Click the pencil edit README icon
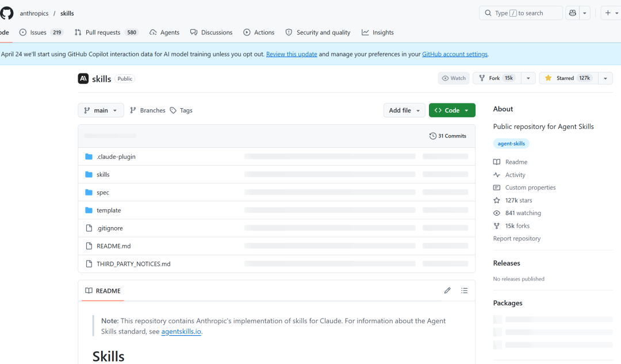 [447, 291]
